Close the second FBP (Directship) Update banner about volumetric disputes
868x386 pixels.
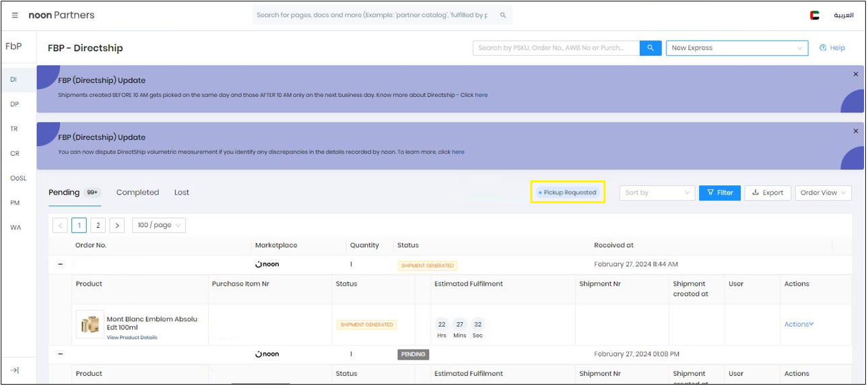(x=856, y=131)
